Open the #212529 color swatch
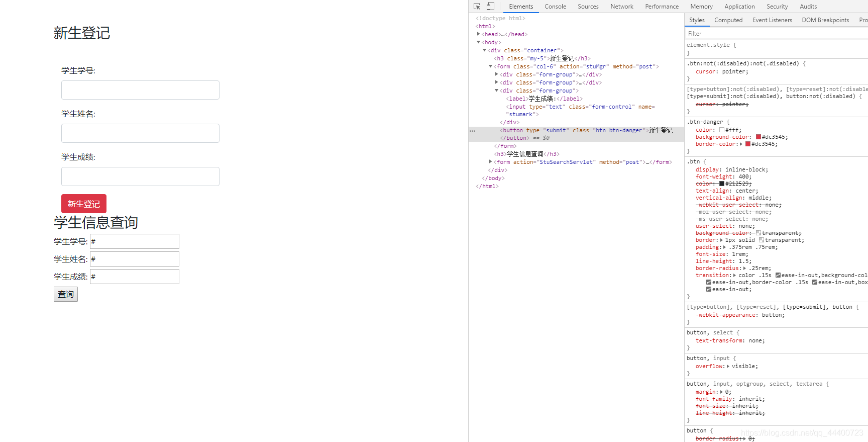Image resolution: width=868 pixels, height=442 pixels. tap(722, 184)
